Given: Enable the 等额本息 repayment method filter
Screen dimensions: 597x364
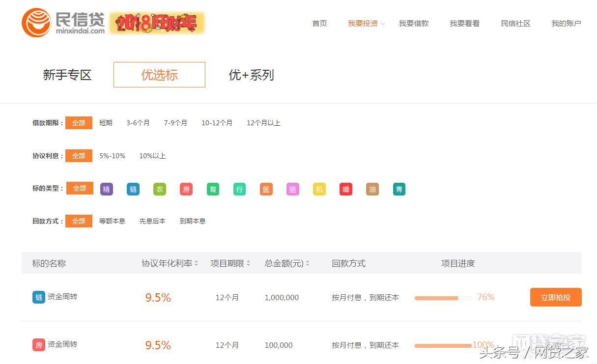Looking at the screenshot, I should pyautogui.click(x=112, y=221).
